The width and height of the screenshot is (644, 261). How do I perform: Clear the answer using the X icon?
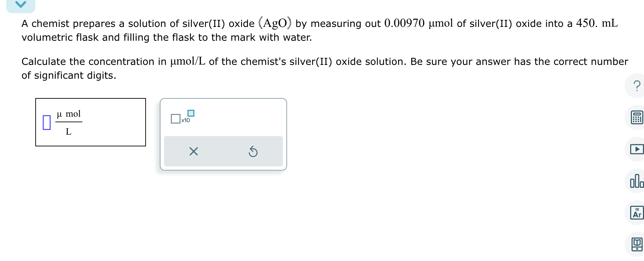pos(193,151)
